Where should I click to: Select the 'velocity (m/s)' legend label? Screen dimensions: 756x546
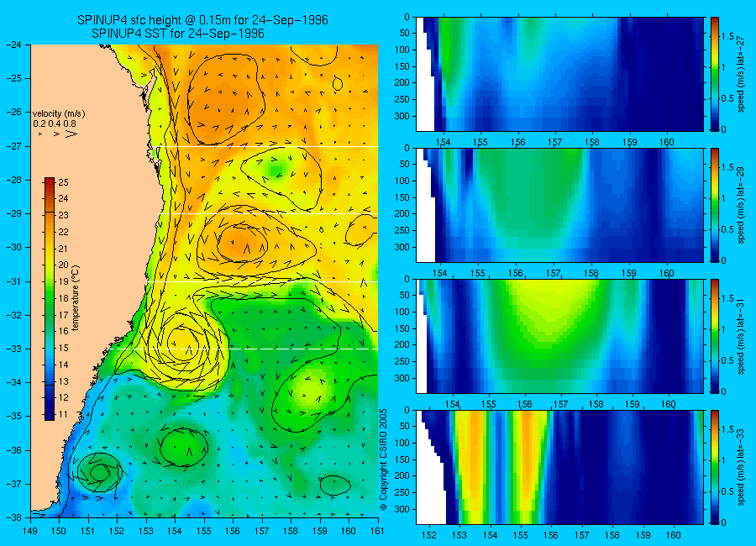(59, 114)
